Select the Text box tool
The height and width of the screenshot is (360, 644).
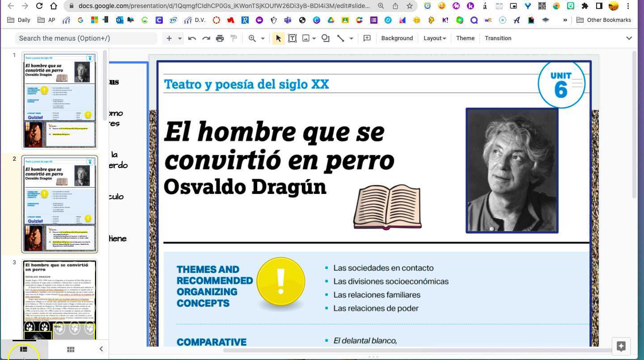pos(292,38)
